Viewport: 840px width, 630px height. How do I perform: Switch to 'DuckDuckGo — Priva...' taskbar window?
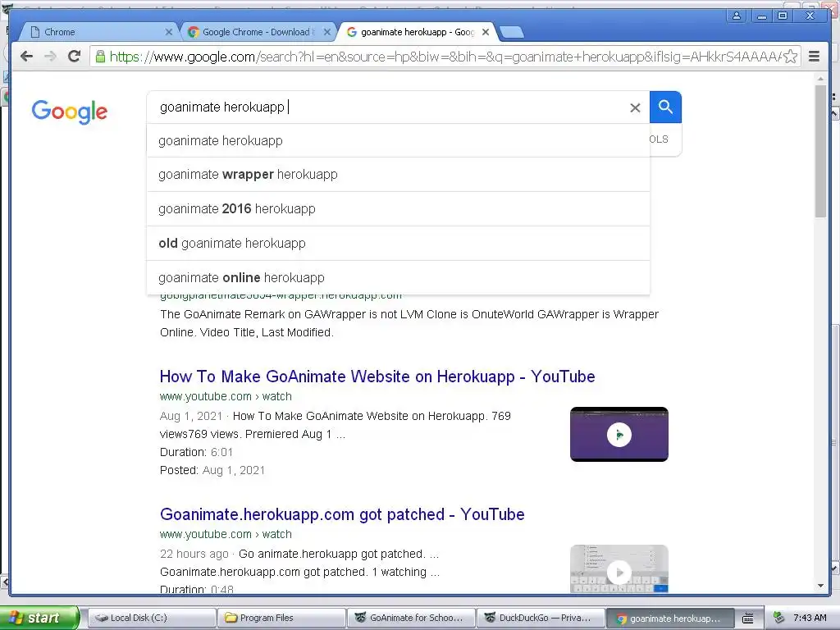[x=541, y=618]
